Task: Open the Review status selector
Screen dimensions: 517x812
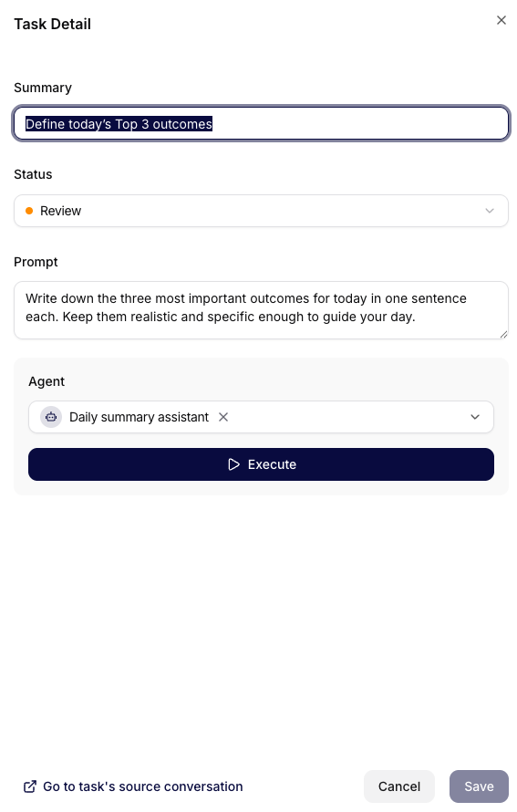Action: pyautogui.click(x=261, y=211)
